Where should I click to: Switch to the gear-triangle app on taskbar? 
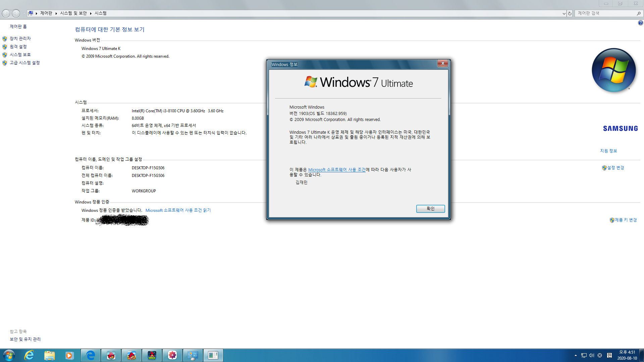click(x=172, y=355)
